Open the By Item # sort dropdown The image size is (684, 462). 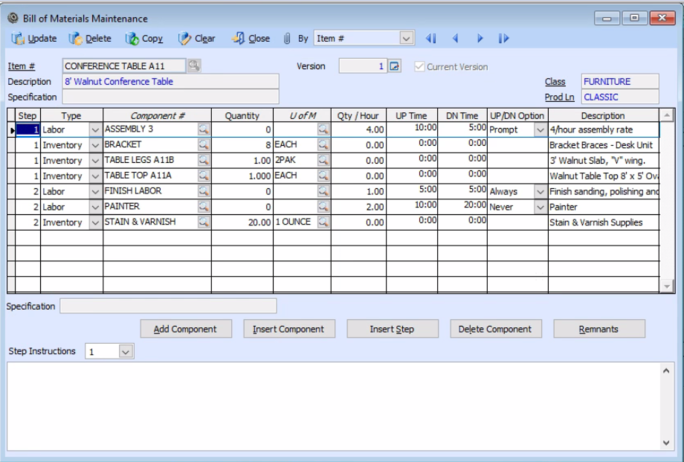(x=406, y=39)
